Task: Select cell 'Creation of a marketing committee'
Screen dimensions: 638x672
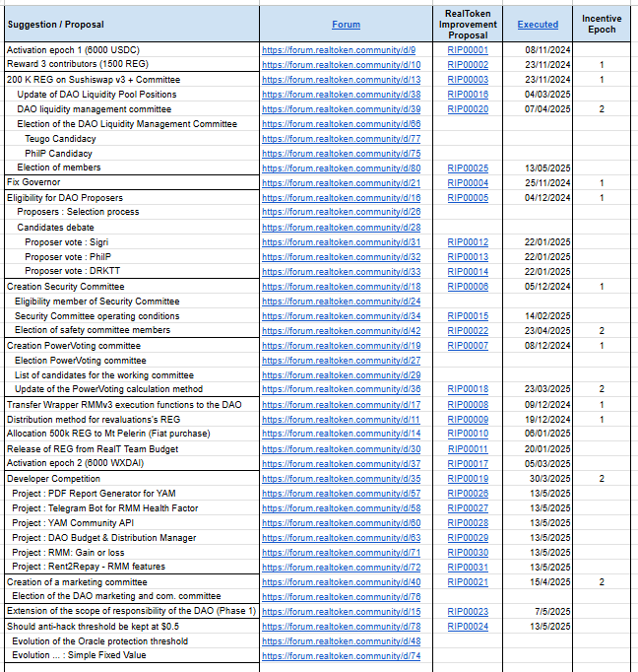Action: click(132, 582)
